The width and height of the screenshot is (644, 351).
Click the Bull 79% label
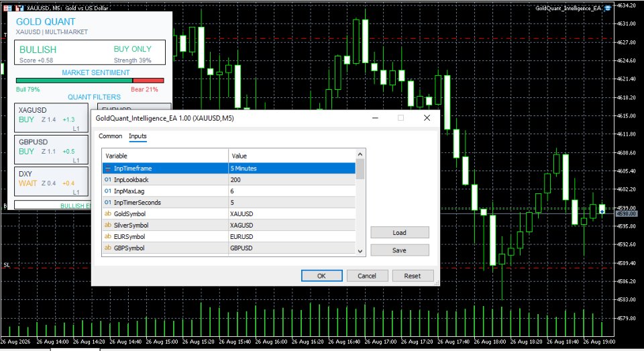28,89
